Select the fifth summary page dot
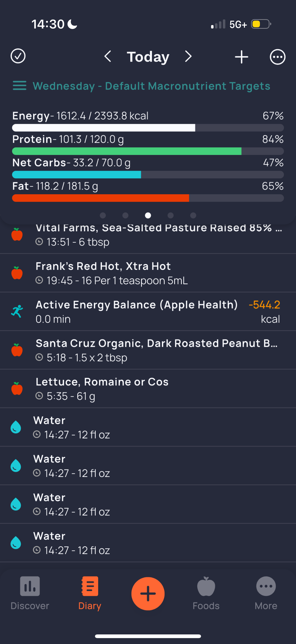The image size is (296, 644). click(193, 215)
